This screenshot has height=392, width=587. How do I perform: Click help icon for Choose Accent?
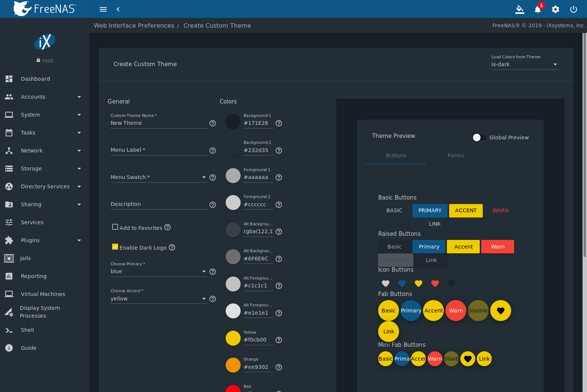tap(213, 299)
